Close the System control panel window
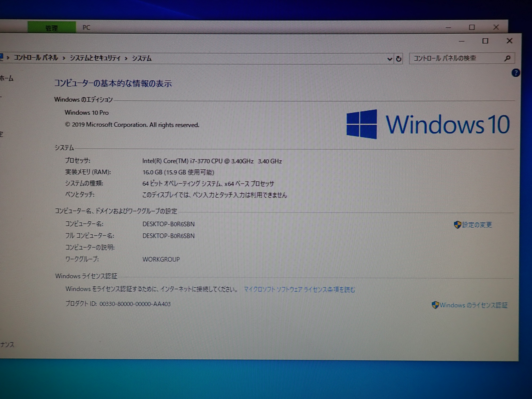Image resolution: width=532 pixels, height=399 pixels. 509,41
